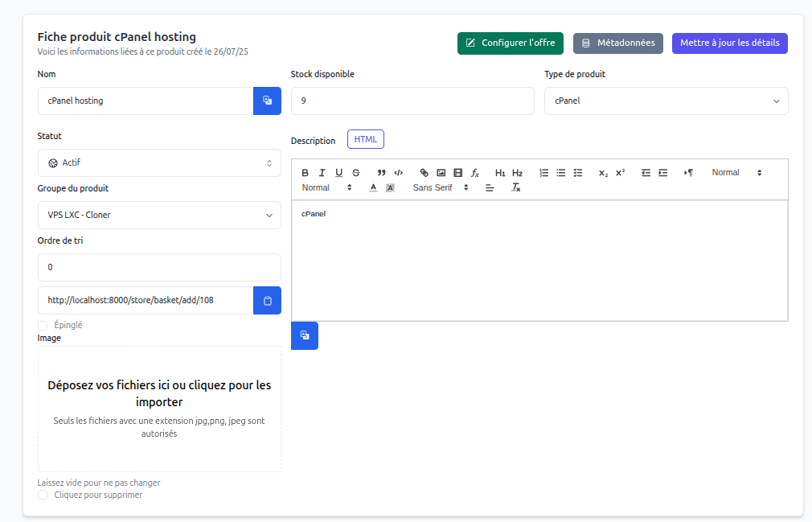Viewport: 812px width, 522px height.
Task: Enable the Épinglé checkbox
Action: pyautogui.click(x=43, y=325)
